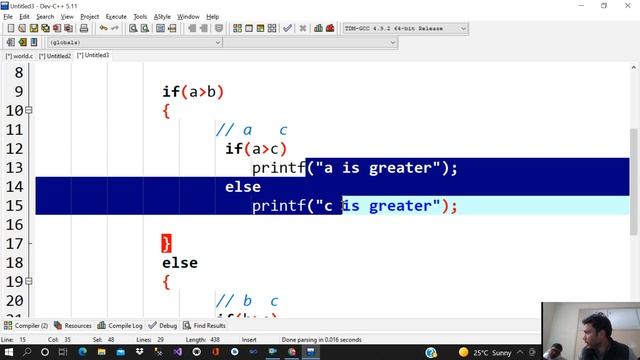Click the New file toolbar icon
The image size is (640, 360).
click(x=11, y=28)
